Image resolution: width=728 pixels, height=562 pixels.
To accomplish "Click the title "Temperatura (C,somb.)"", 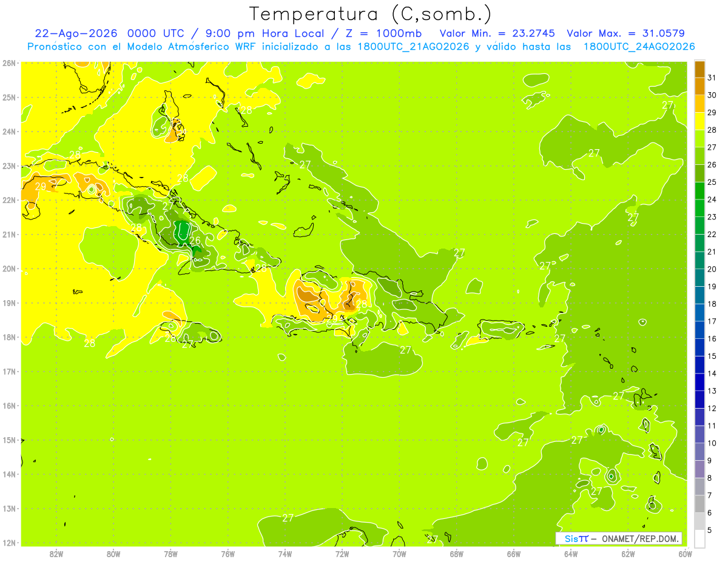I will (x=371, y=15).
